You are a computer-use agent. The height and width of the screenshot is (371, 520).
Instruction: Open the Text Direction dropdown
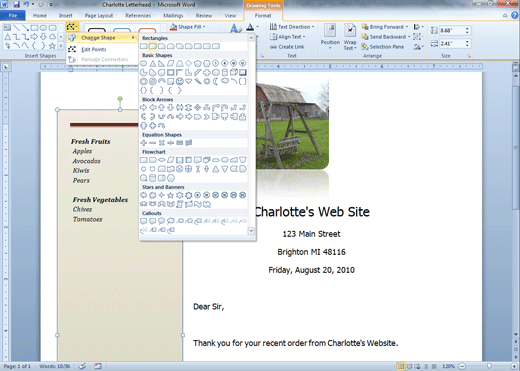click(x=292, y=27)
